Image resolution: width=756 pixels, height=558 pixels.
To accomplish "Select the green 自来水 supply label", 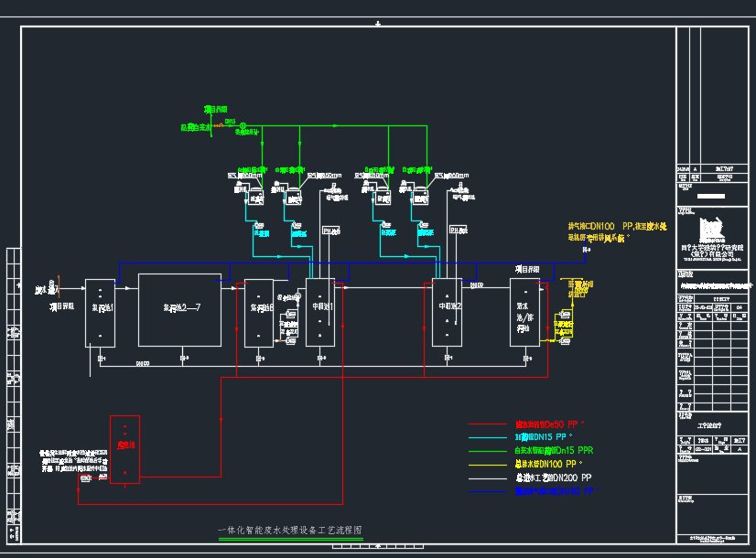I will tap(196, 128).
